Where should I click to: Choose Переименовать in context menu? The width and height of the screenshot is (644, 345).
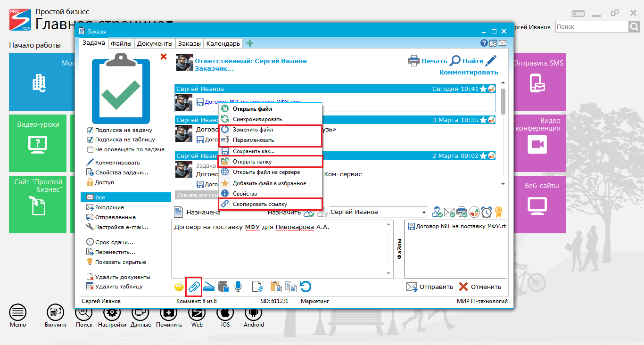tap(271, 140)
